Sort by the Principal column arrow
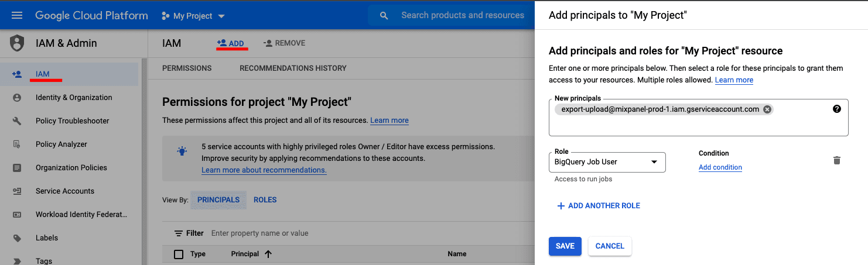Screen dimensions: 868x265 coord(268,254)
